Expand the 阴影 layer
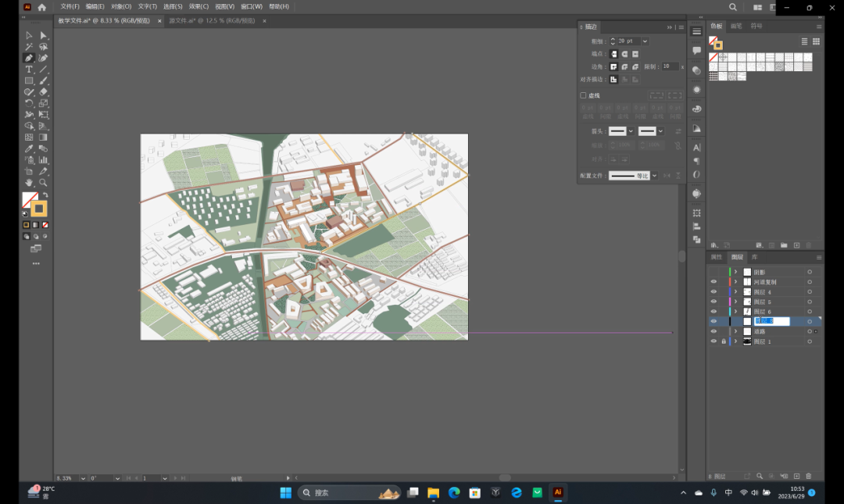The image size is (844, 504). pos(736,272)
